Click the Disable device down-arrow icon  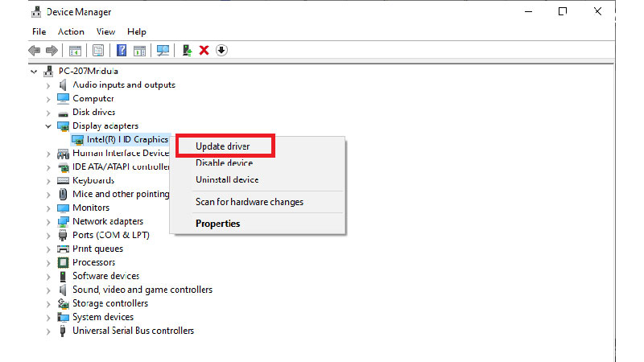pyautogui.click(x=221, y=51)
